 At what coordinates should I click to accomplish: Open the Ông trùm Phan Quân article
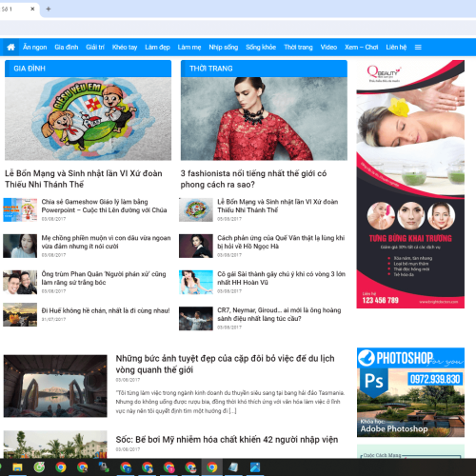(x=104, y=278)
